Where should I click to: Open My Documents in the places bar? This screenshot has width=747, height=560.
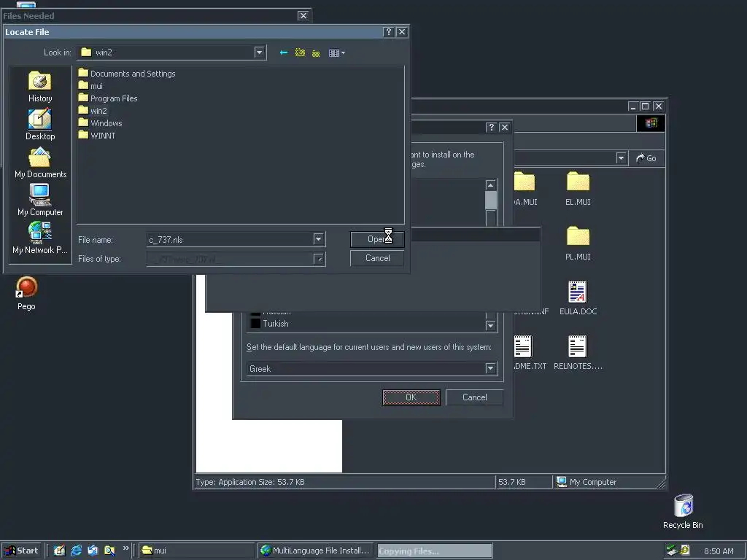(40, 163)
